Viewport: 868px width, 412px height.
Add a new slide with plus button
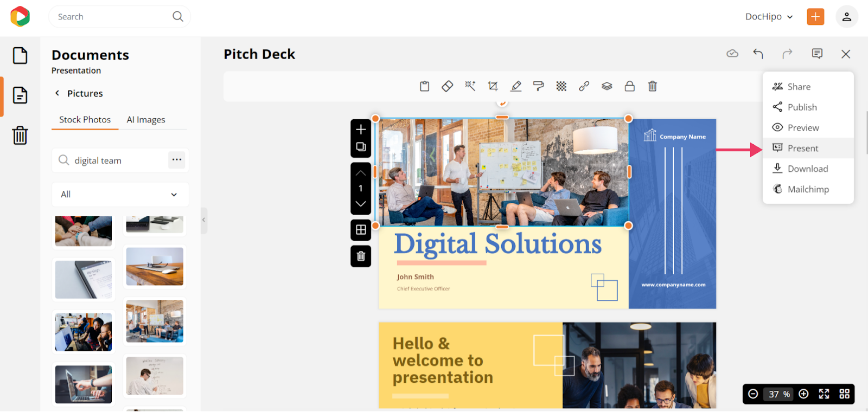tap(361, 130)
